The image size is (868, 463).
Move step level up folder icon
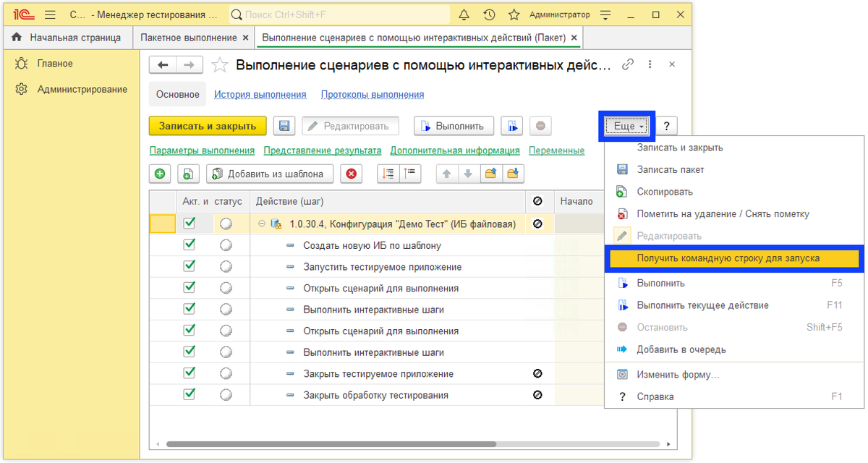pyautogui.click(x=490, y=174)
